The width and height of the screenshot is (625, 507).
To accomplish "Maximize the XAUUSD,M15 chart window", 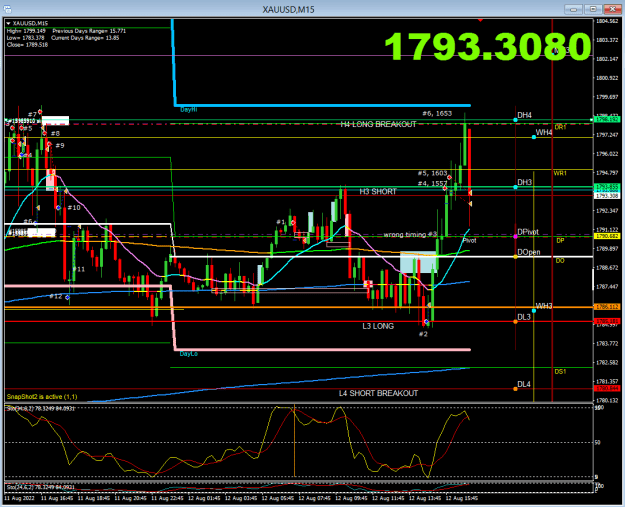I will click(593, 9).
